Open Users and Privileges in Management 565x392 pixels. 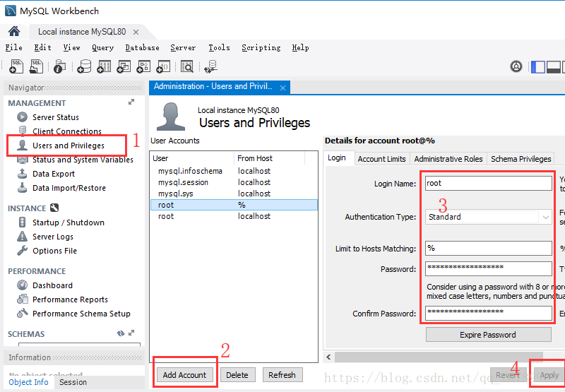click(x=69, y=145)
